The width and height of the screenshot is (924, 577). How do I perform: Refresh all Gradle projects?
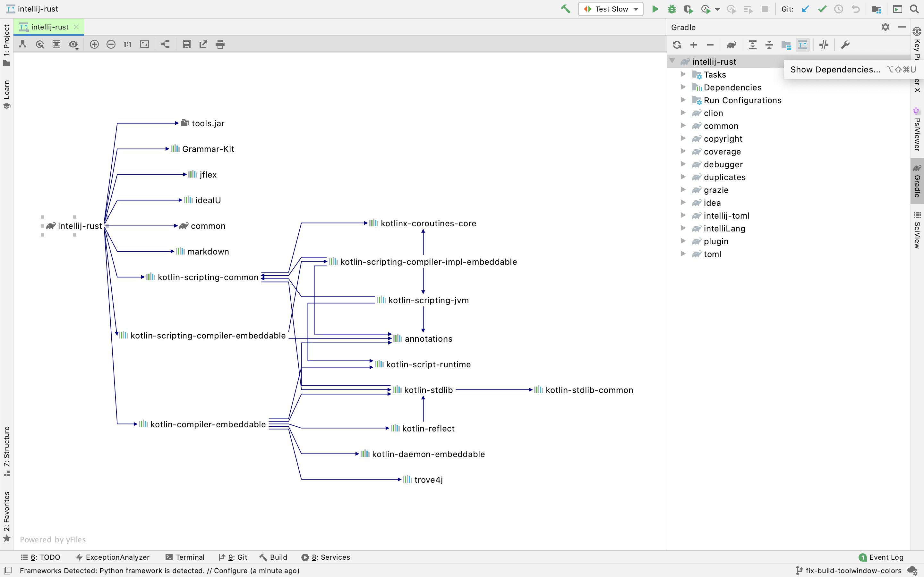pos(677,45)
